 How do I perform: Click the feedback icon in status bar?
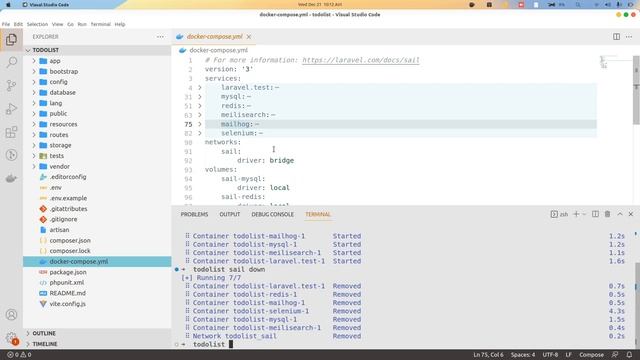(x=615, y=355)
